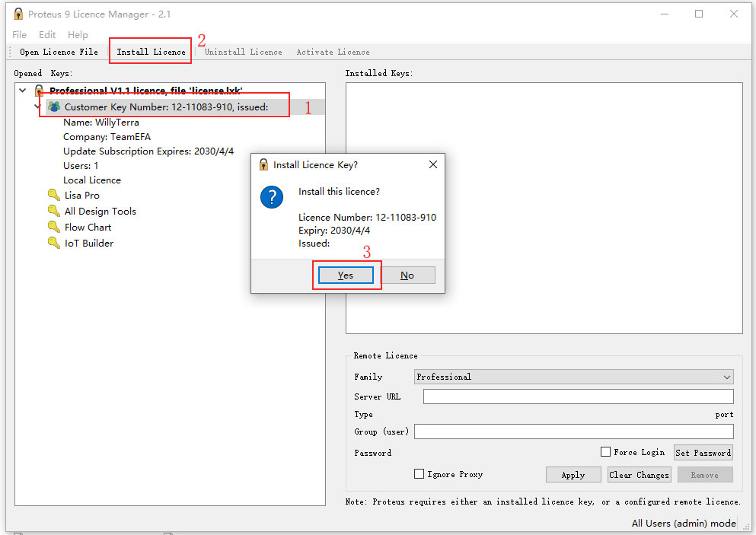Click Install Licence in toolbar
The width and height of the screenshot is (756, 535).
tap(151, 52)
